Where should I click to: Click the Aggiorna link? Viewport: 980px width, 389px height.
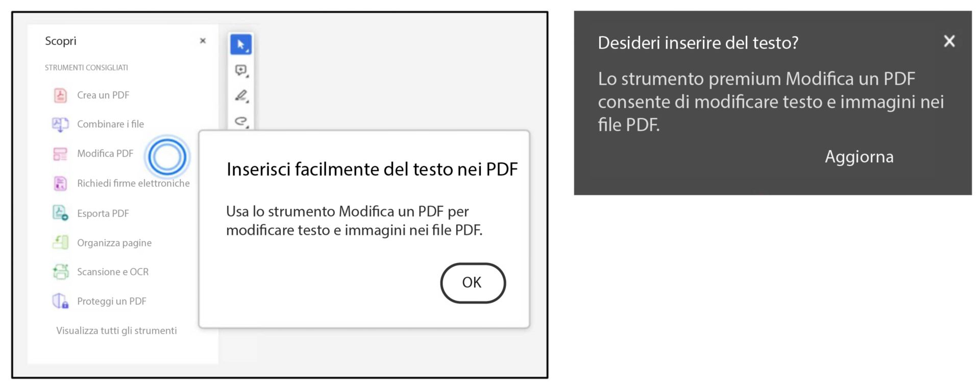click(859, 157)
